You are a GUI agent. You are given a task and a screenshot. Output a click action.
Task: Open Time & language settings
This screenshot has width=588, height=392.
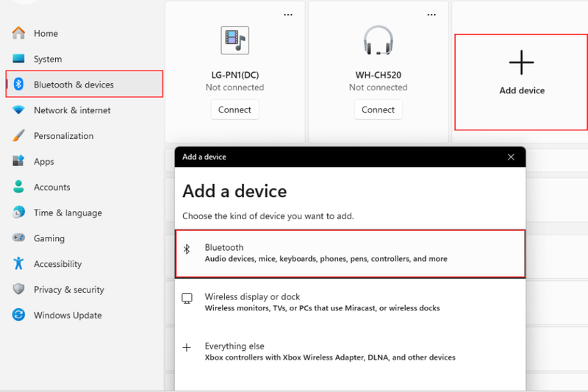(x=85, y=213)
